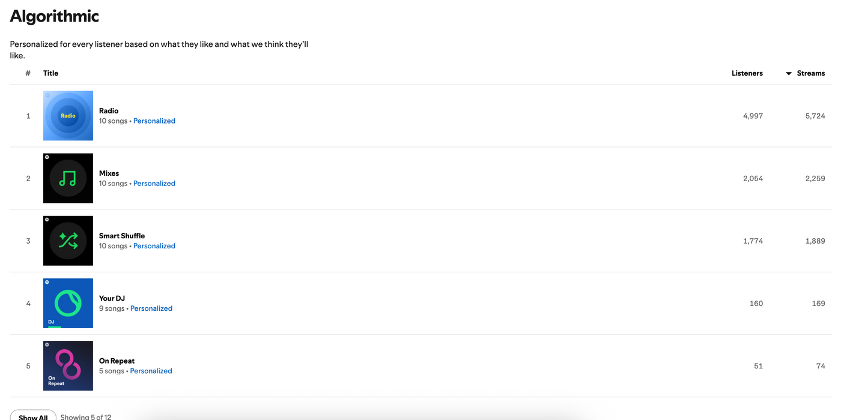Sort the table by Streams column
This screenshot has height=420, width=868.
(x=811, y=73)
